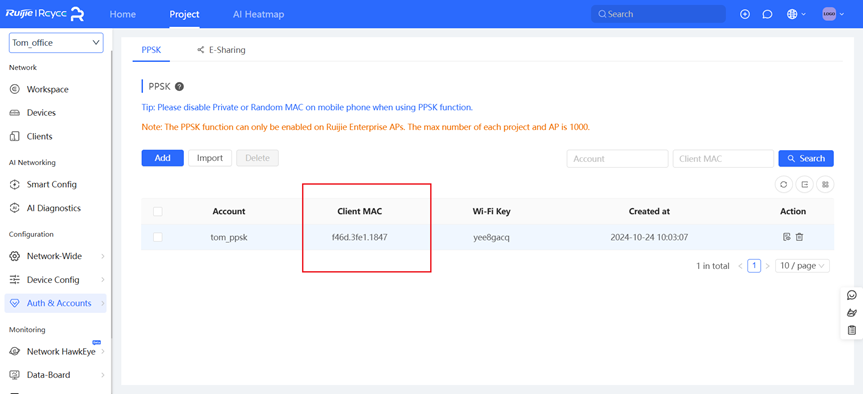This screenshot has width=863, height=394.
Task: Click the trash icon for tom_ppsk
Action: click(x=799, y=237)
